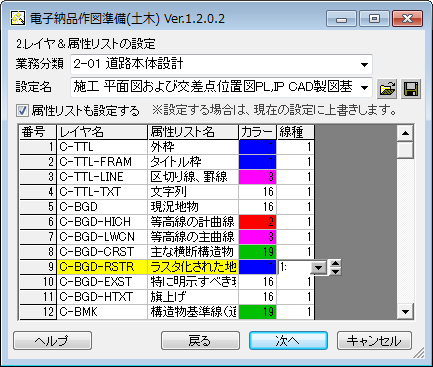The height and width of the screenshot is (367, 433).
Task: Close the 電子納品作図準備 window
Action: tap(408, 19)
